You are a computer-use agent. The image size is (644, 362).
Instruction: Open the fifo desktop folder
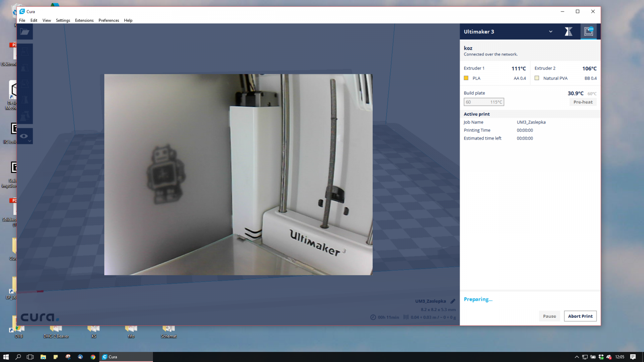[x=131, y=332]
